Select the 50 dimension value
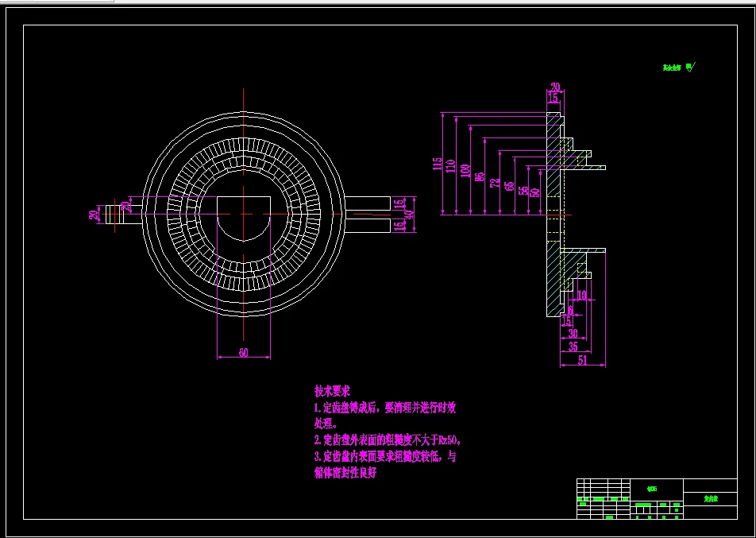Image resolution: width=756 pixels, height=538 pixels. point(534,192)
